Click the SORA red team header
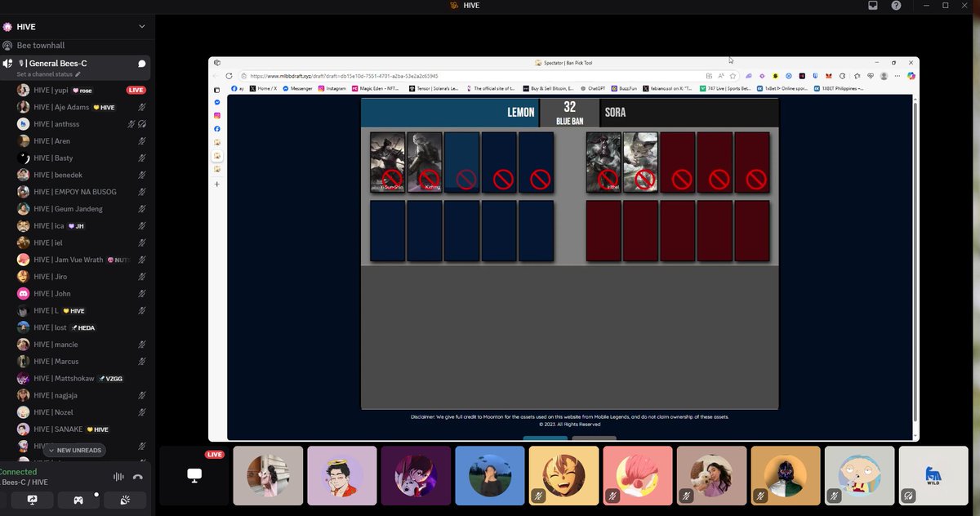 (688, 113)
